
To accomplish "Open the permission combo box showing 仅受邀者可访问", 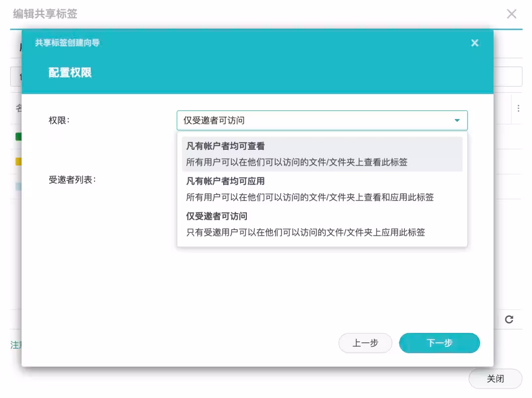I will pyautogui.click(x=320, y=120).
